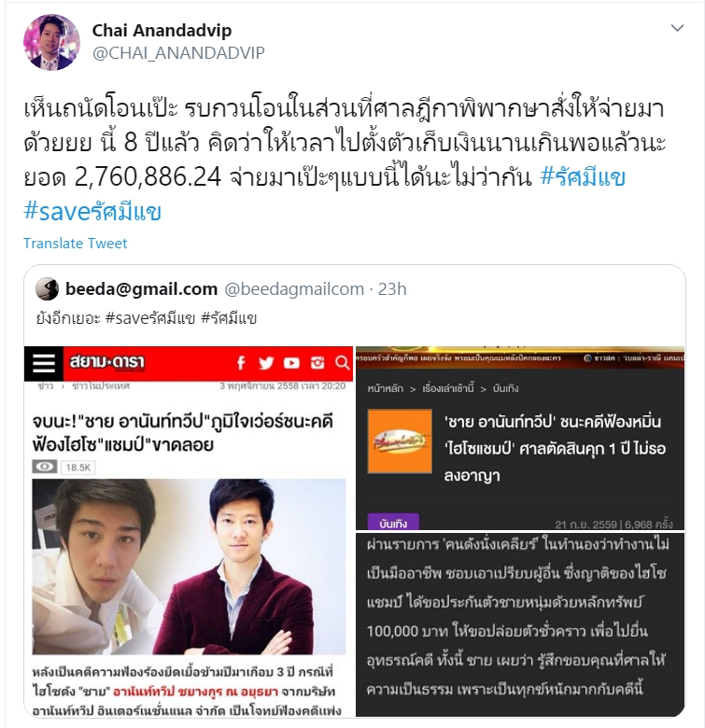Click the eye views icon beside 18.5K
The width and height of the screenshot is (705, 728).
tap(45, 467)
